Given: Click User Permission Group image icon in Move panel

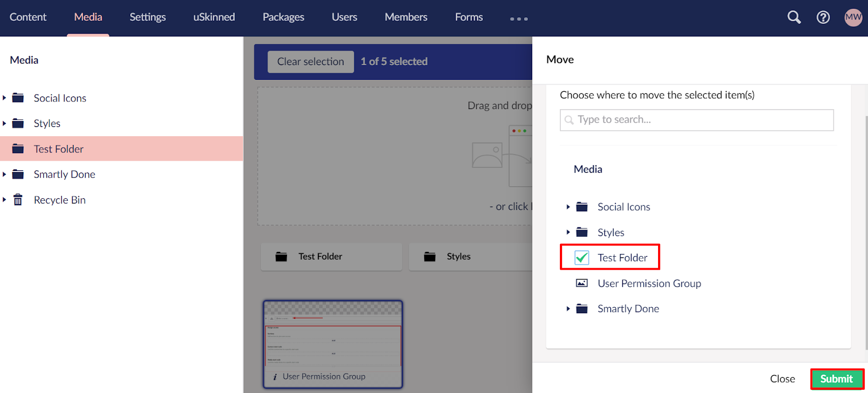Looking at the screenshot, I should coord(582,283).
